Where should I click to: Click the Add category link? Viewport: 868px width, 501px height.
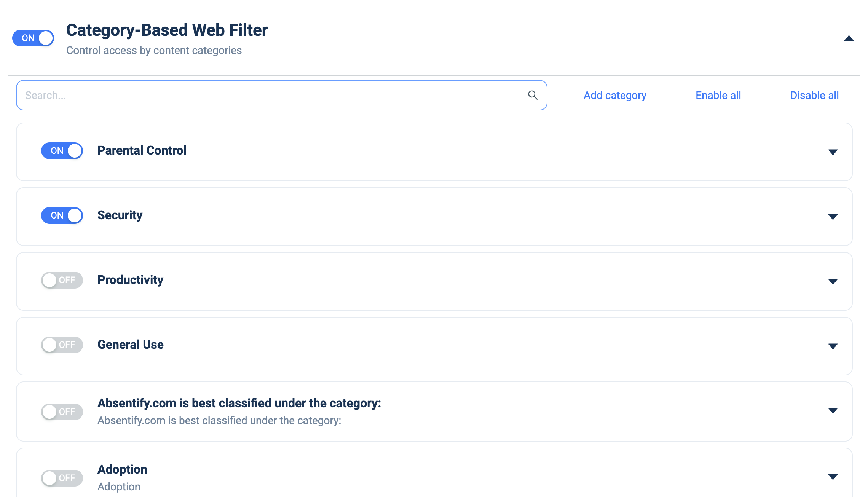point(615,95)
